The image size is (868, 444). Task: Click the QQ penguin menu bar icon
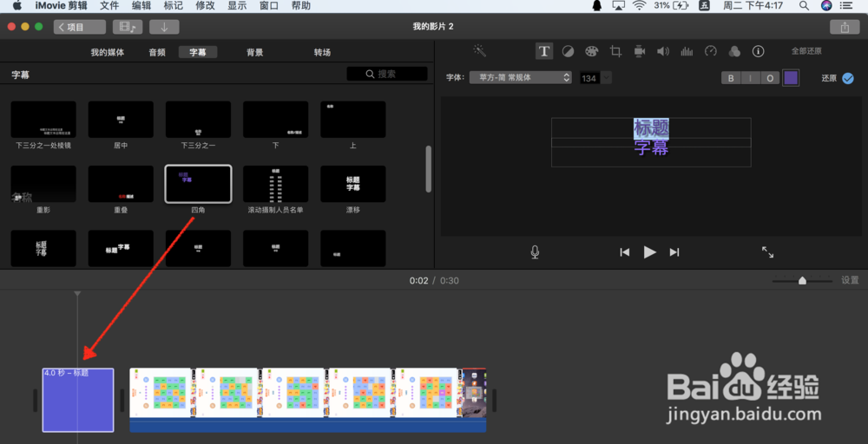click(x=597, y=5)
